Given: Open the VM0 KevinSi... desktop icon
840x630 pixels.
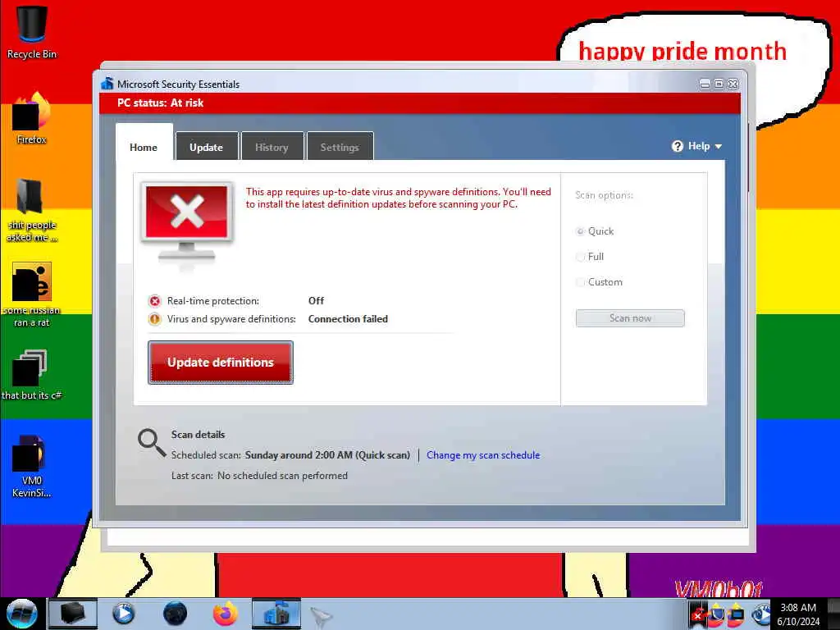Looking at the screenshot, I should point(32,466).
